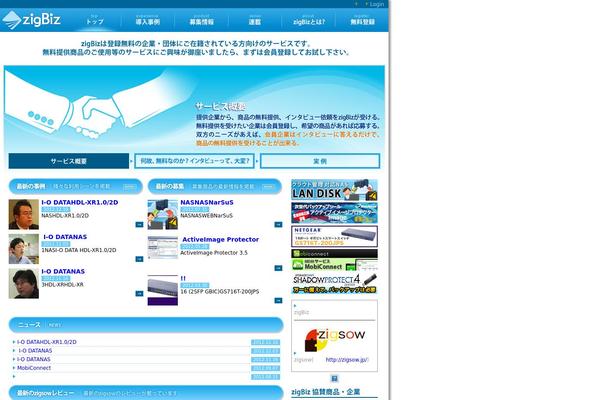Viewport: 600px width, 400px height.
Task: Select 無料登録 in the top navigation
Action: 363,19
